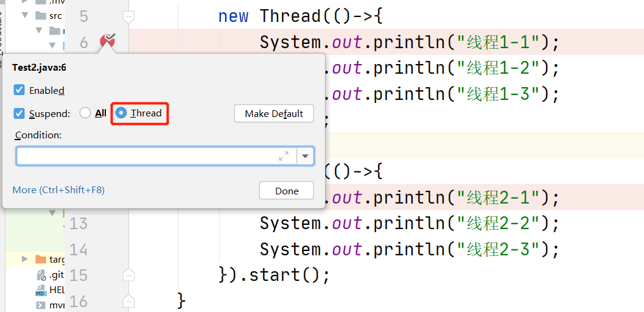
Task: Click the src folder icon
Action: coord(41,15)
